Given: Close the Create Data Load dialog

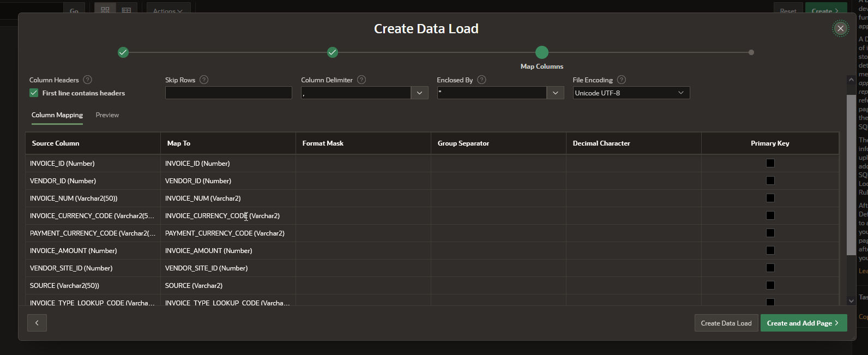Looking at the screenshot, I should [840, 28].
